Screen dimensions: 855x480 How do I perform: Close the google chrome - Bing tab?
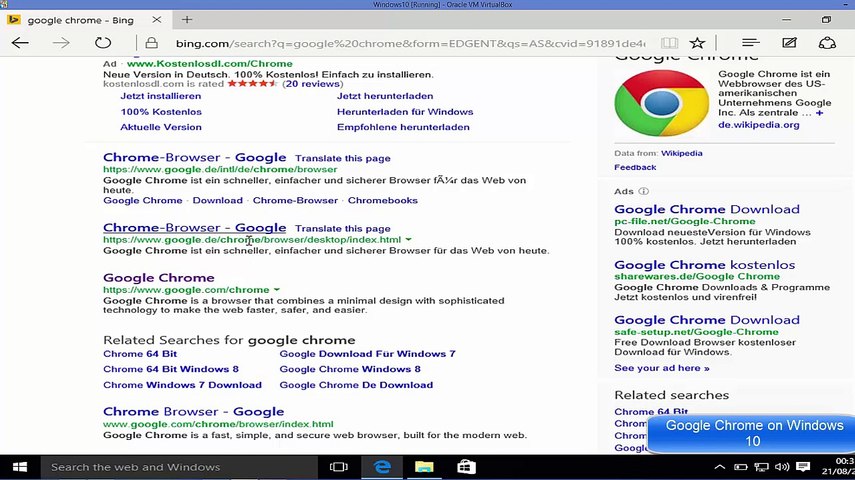pos(156,20)
